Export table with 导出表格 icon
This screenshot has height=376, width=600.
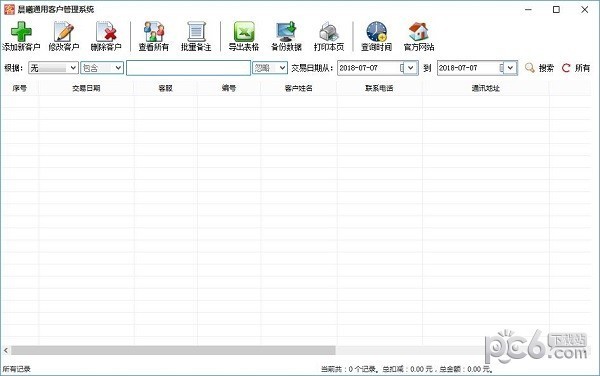(x=244, y=31)
